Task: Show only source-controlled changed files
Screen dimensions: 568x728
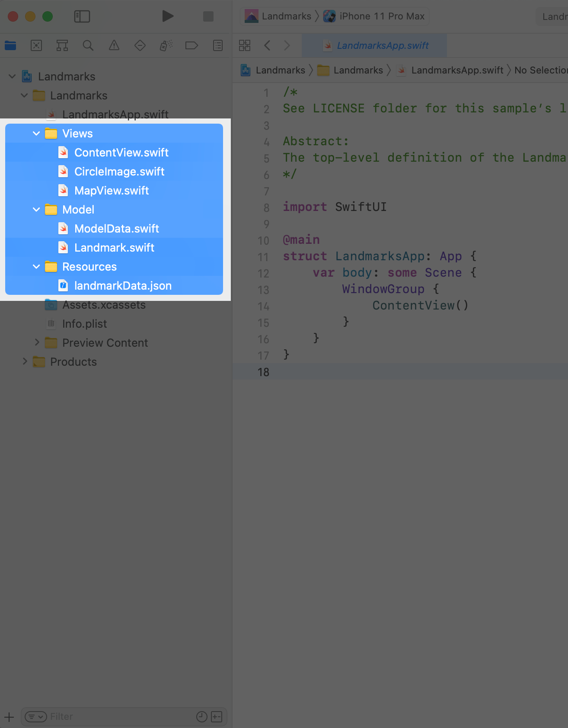Action: [x=217, y=717]
